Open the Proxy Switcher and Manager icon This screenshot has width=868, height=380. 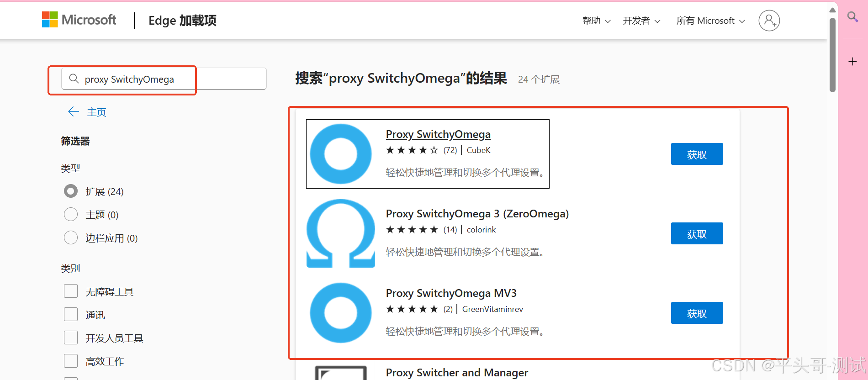[x=341, y=373]
